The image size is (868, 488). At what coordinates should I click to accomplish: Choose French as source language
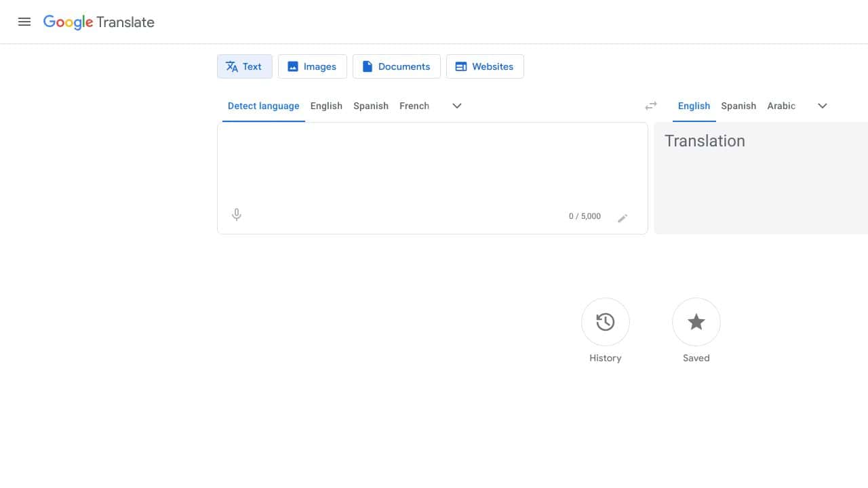pos(414,106)
